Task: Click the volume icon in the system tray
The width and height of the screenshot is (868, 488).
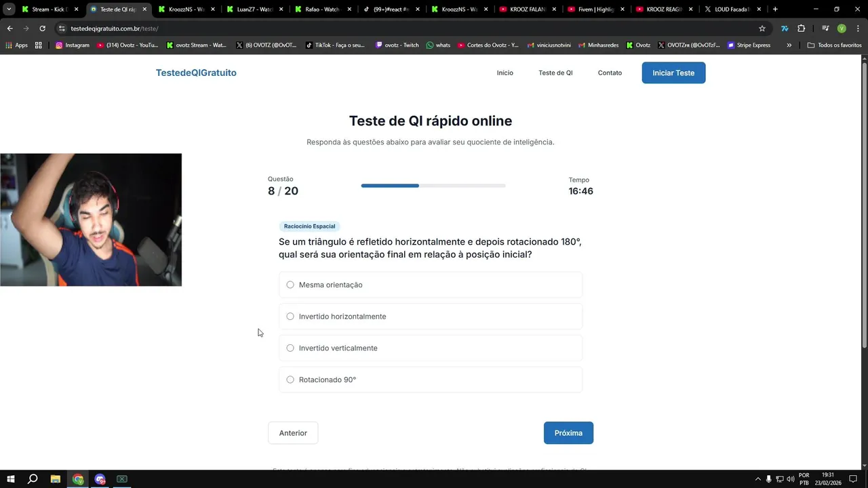Action: point(791,479)
